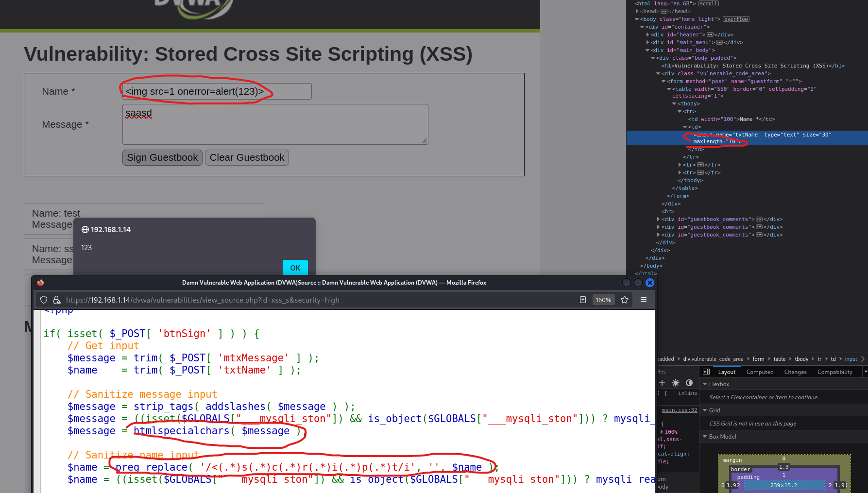Open the hidden inspector tabs overflow dropdown
This screenshot has width=868, height=493.
coord(865,372)
